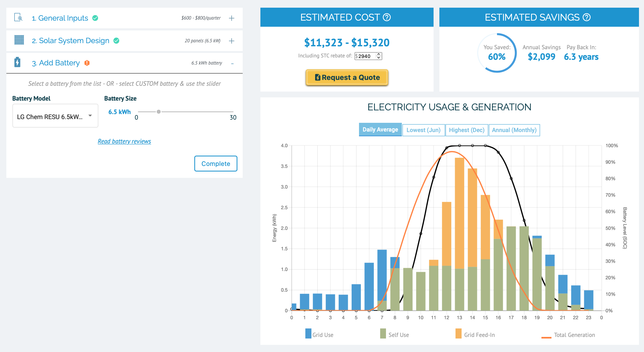The width and height of the screenshot is (644, 352).
Task: Expand the Solar System Design plus sign
Action: coord(232,41)
